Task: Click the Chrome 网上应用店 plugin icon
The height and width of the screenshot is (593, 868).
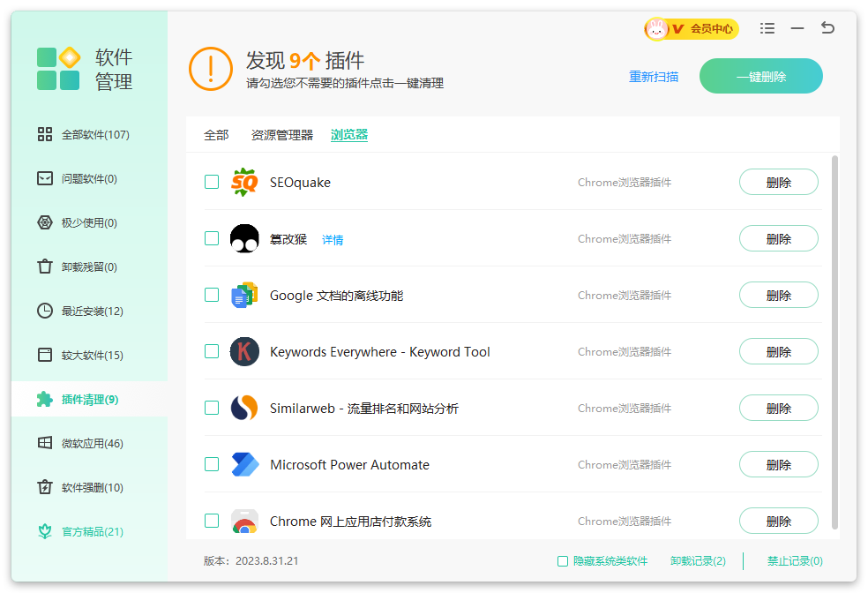Action: (244, 521)
